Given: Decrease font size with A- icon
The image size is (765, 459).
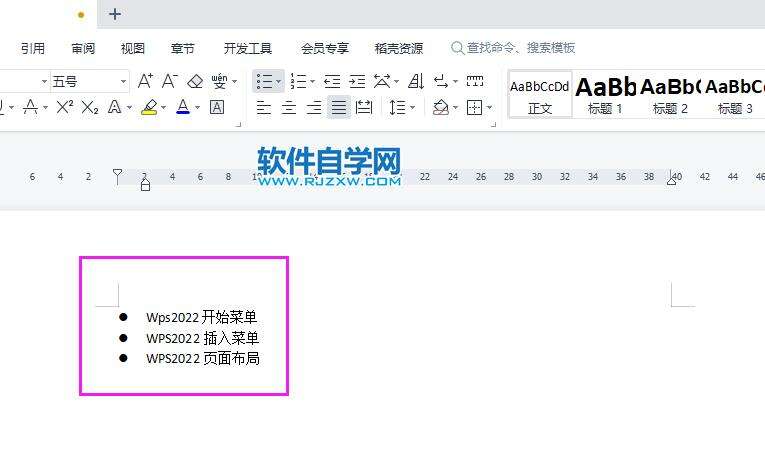Looking at the screenshot, I should point(169,81).
